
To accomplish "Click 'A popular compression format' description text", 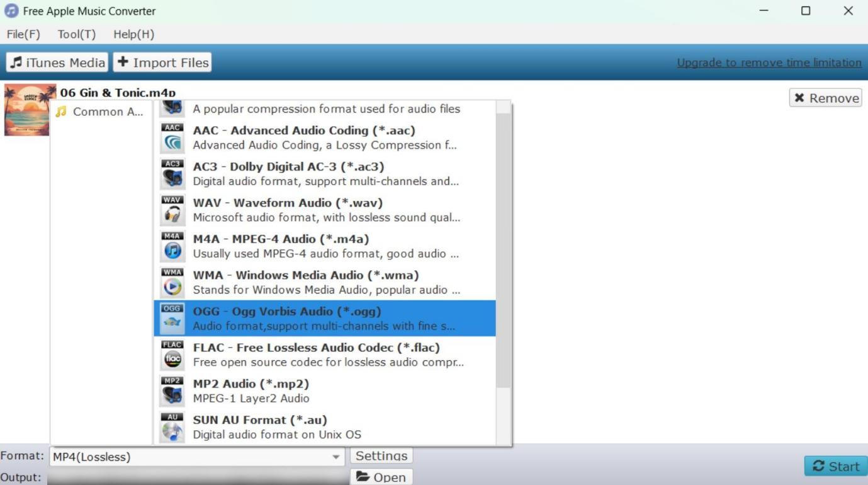I will (x=327, y=109).
